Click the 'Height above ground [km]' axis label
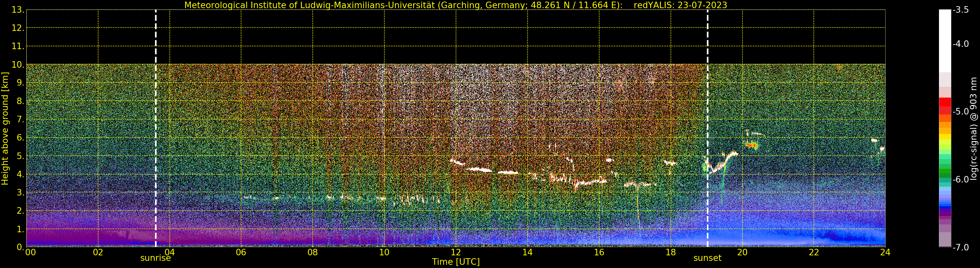This screenshot has height=268, width=980. pos(5,128)
